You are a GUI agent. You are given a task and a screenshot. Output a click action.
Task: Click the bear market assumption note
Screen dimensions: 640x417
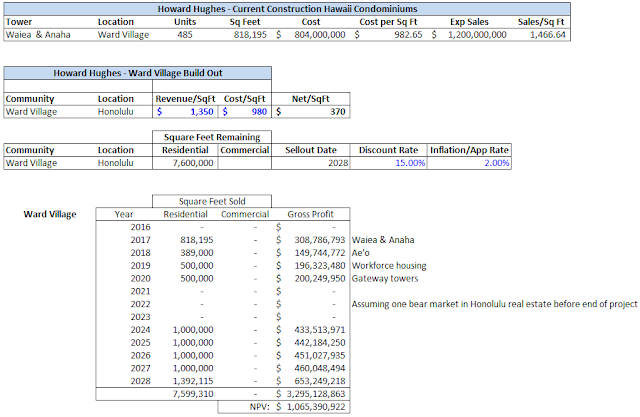[x=494, y=304]
